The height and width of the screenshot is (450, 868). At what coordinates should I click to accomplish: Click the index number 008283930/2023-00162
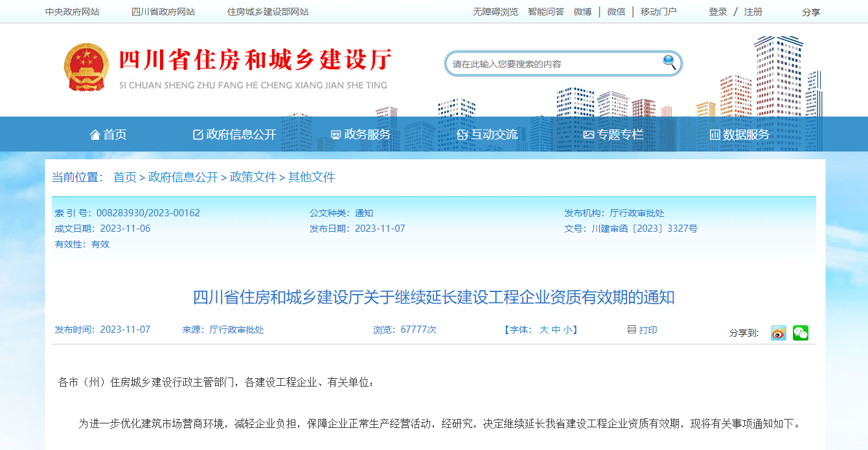(x=148, y=213)
